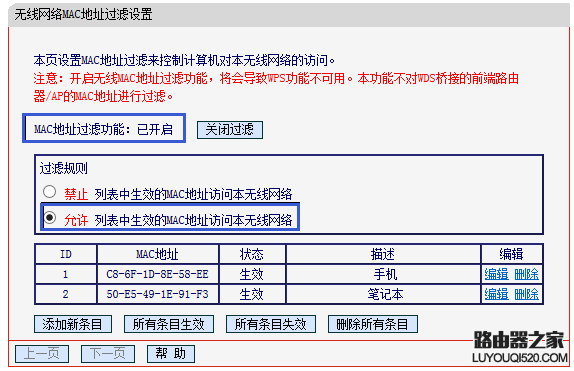
Task: Click the 编辑 column header
Action: [x=511, y=254]
